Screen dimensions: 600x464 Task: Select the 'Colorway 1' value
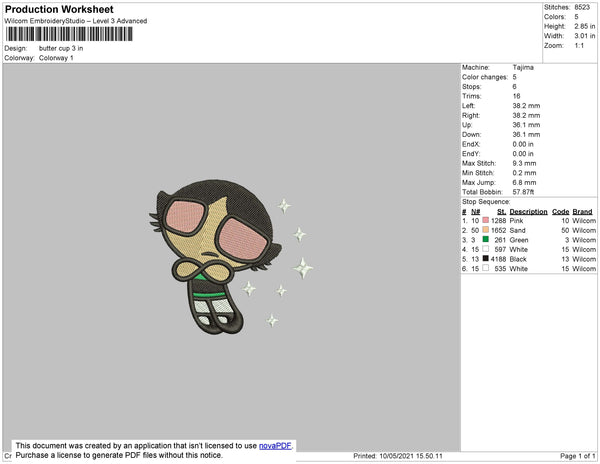[x=56, y=58]
